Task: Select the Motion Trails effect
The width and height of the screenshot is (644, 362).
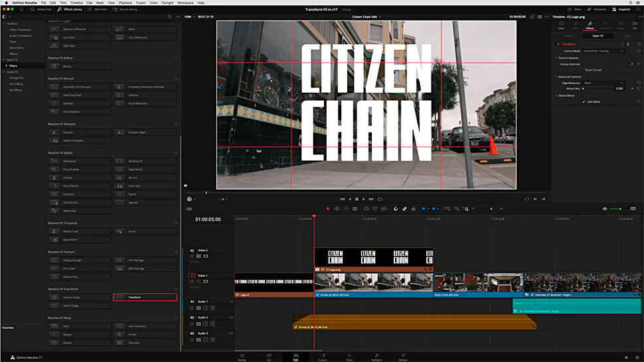Action: point(79,231)
